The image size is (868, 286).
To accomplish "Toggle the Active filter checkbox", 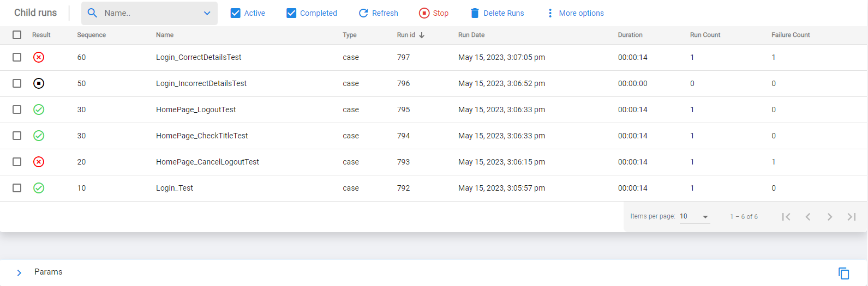I will tap(236, 13).
